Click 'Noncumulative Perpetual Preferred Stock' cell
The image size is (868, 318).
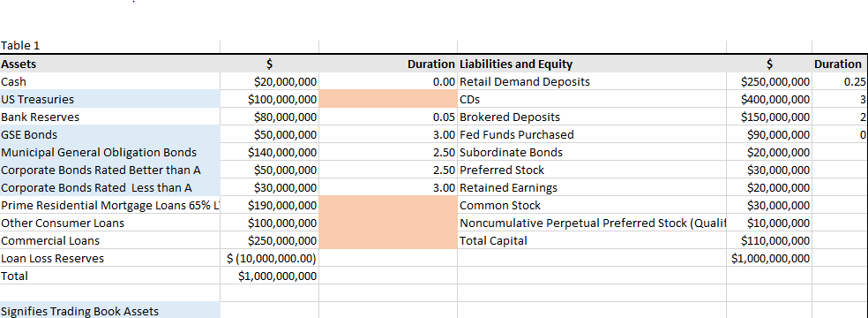591,223
